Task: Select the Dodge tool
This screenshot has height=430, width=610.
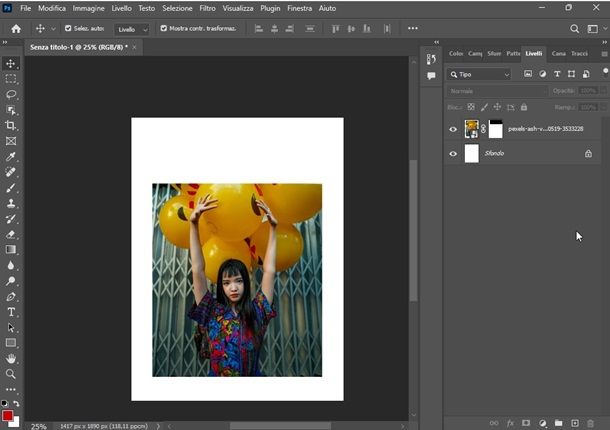Action: coord(11,281)
